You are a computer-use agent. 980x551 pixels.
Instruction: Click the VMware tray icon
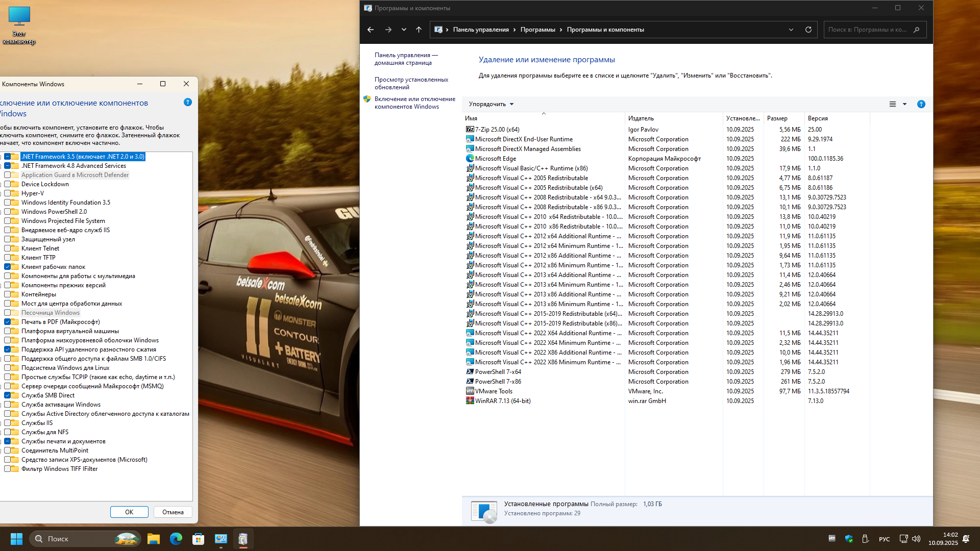832,539
